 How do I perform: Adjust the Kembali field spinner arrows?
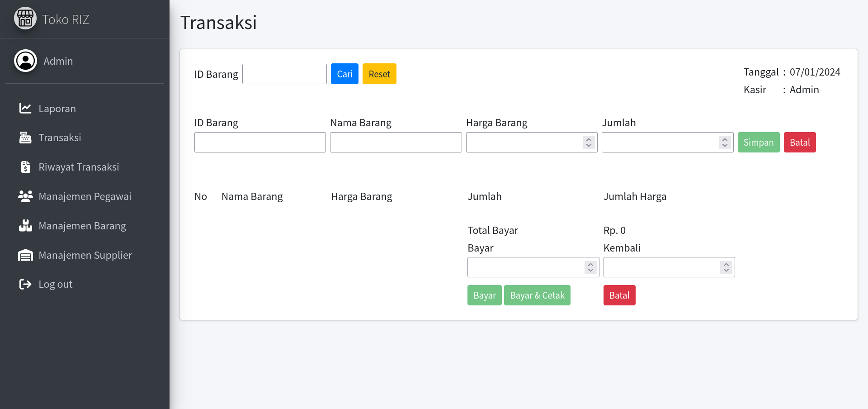[726, 267]
